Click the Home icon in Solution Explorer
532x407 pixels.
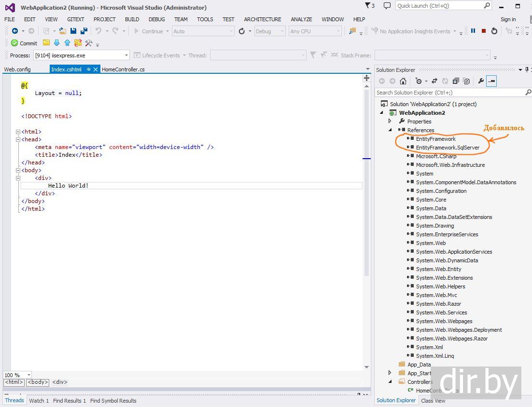coord(403,81)
